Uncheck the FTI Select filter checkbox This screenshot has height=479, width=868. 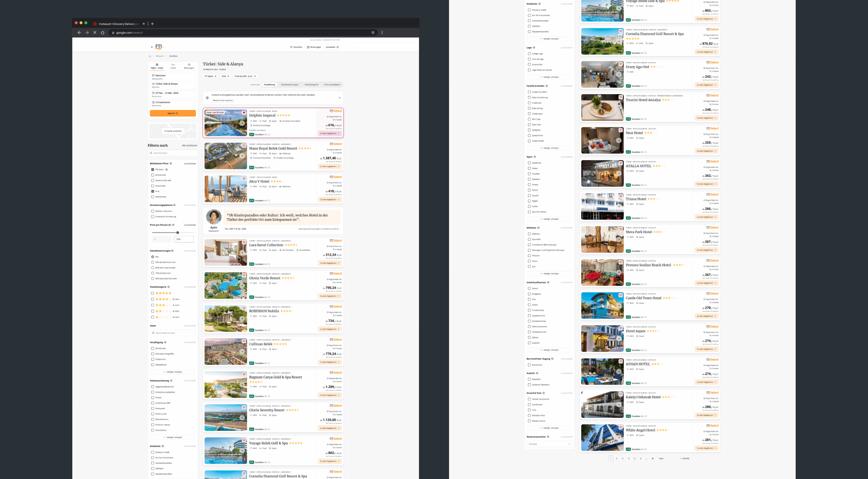(152, 170)
